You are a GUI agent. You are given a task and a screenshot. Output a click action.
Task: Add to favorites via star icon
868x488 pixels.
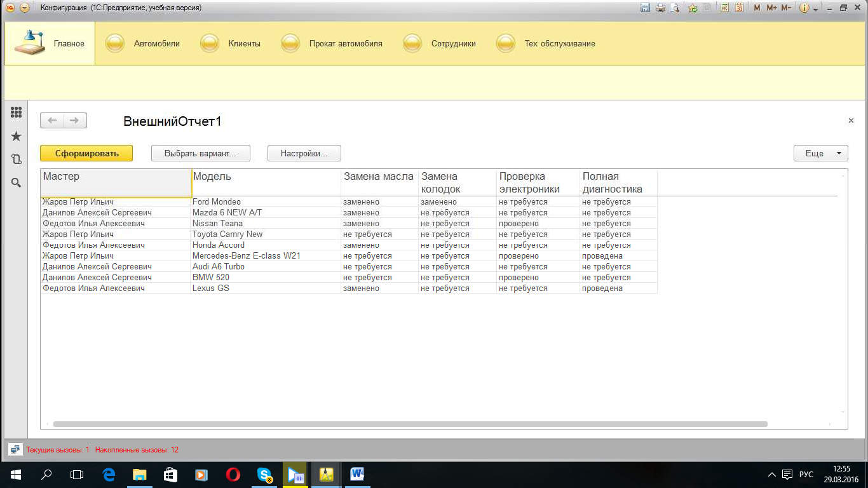693,8
